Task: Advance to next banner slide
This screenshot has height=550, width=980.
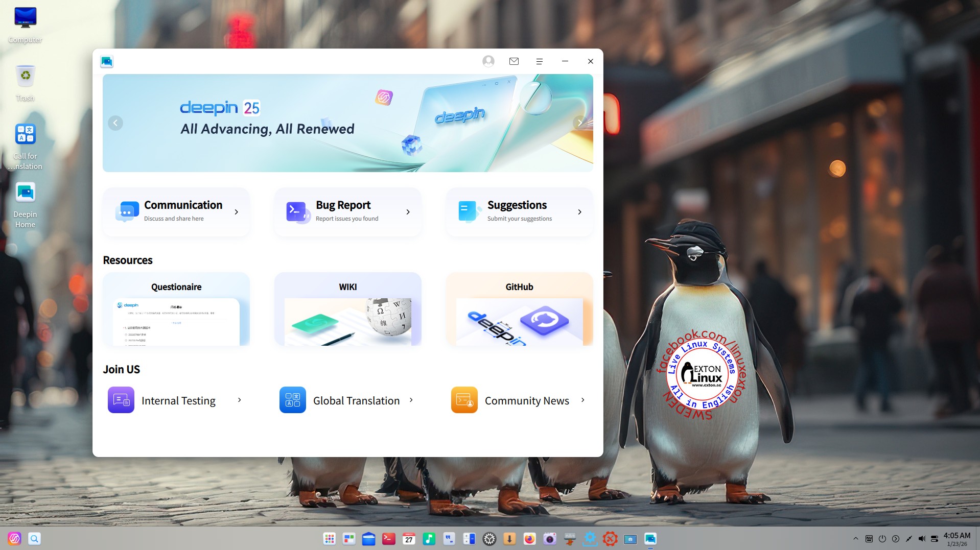Action: 579,123
